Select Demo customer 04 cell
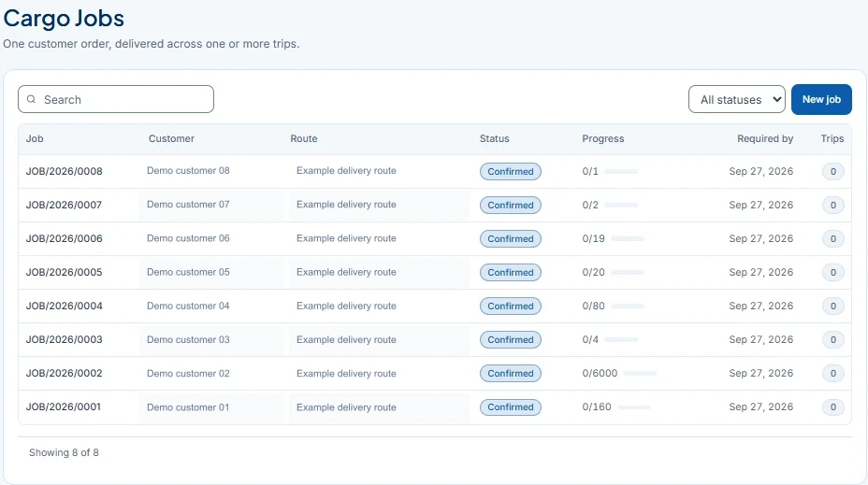 click(x=188, y=306)
